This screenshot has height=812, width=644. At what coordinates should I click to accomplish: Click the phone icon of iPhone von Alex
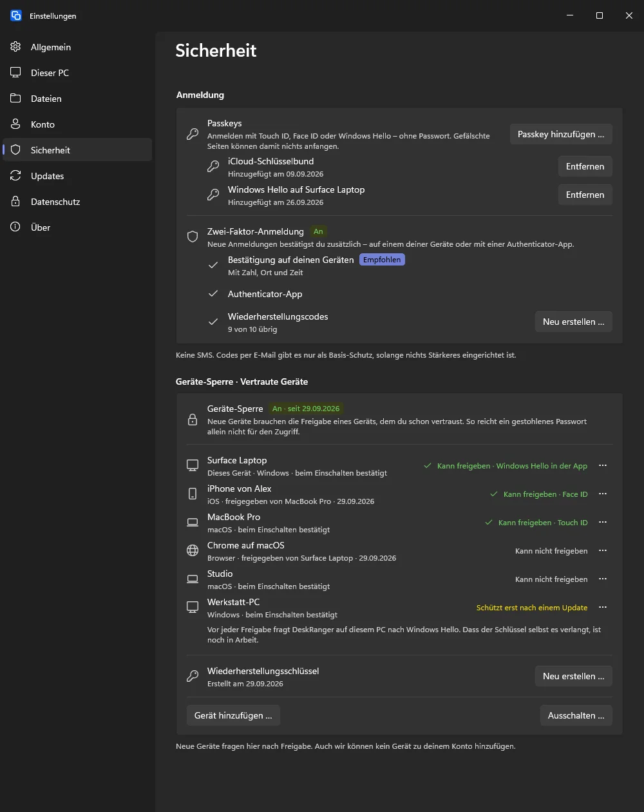[192, 494]
